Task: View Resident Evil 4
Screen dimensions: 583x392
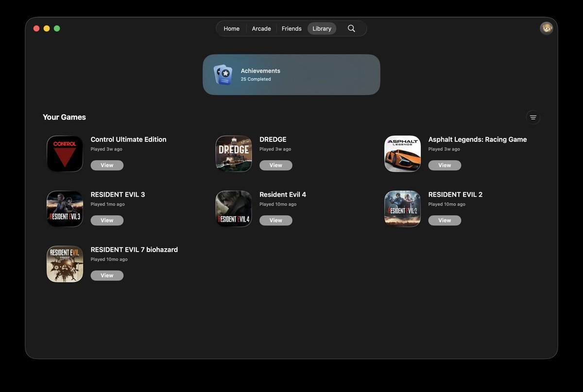Action: tap(276, 221)
